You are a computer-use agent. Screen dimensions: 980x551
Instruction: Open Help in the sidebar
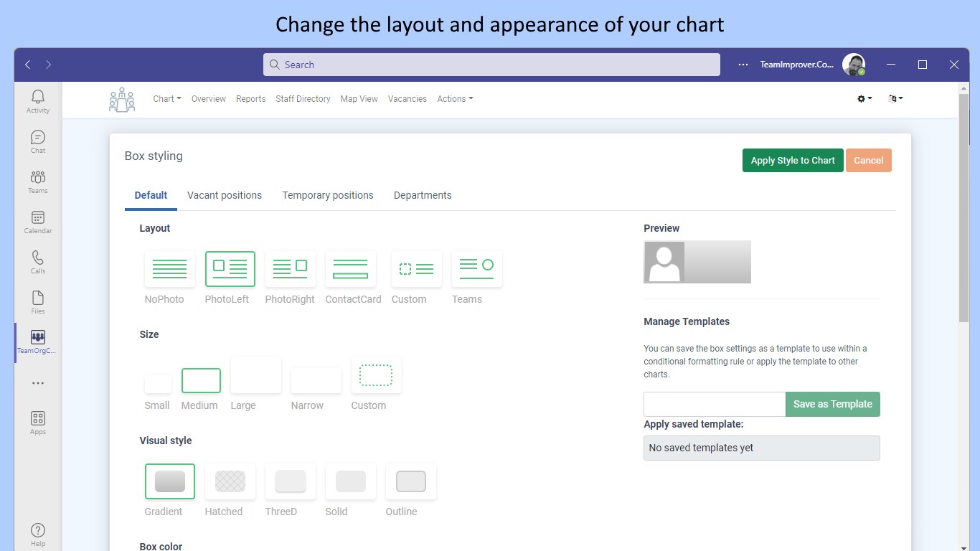click(x=38, y=534)
